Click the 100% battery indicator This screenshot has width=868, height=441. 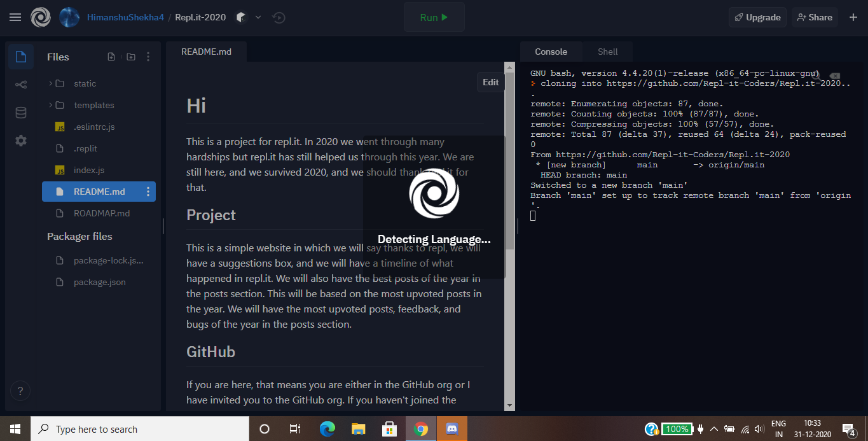point(677,429)
